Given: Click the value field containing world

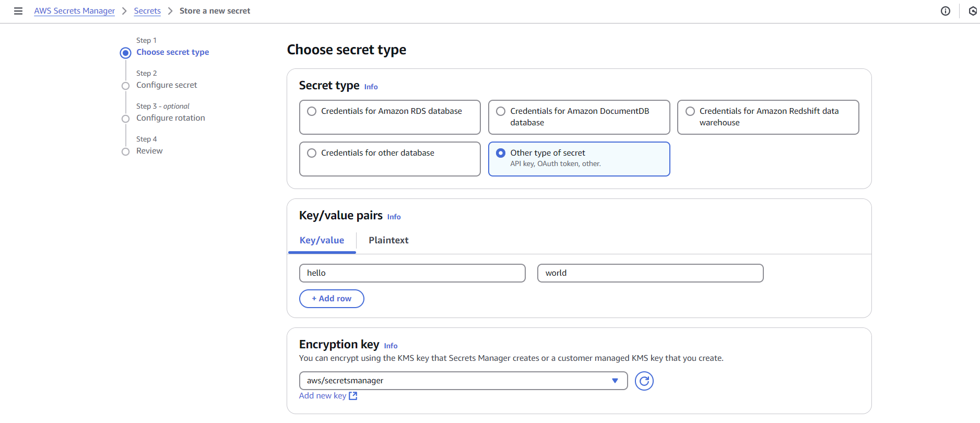Looking at the screenshot, I should point(650,273).
